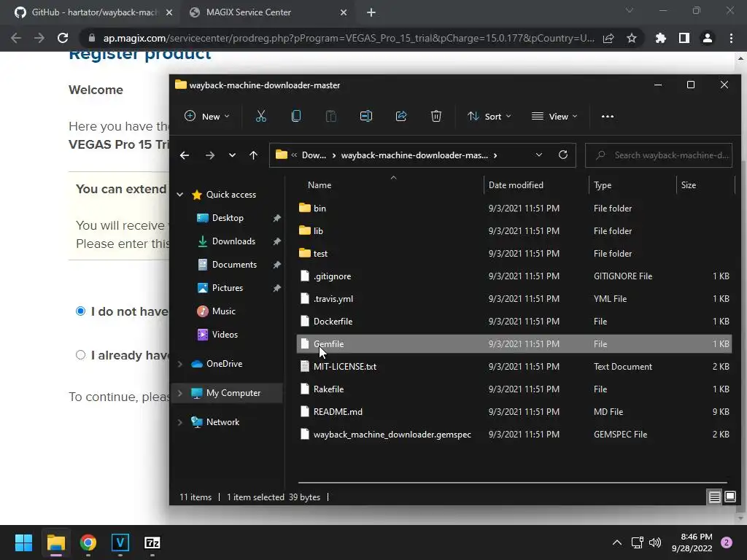747x560 pixels.
Task: Click the Chrome URL address bar
Action: coord(348,38)
